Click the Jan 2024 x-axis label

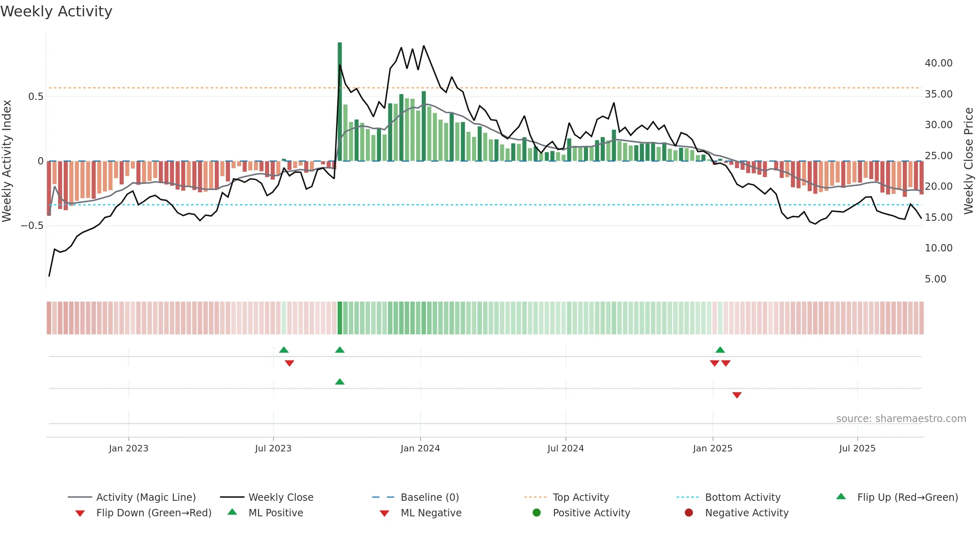(420, 448)
